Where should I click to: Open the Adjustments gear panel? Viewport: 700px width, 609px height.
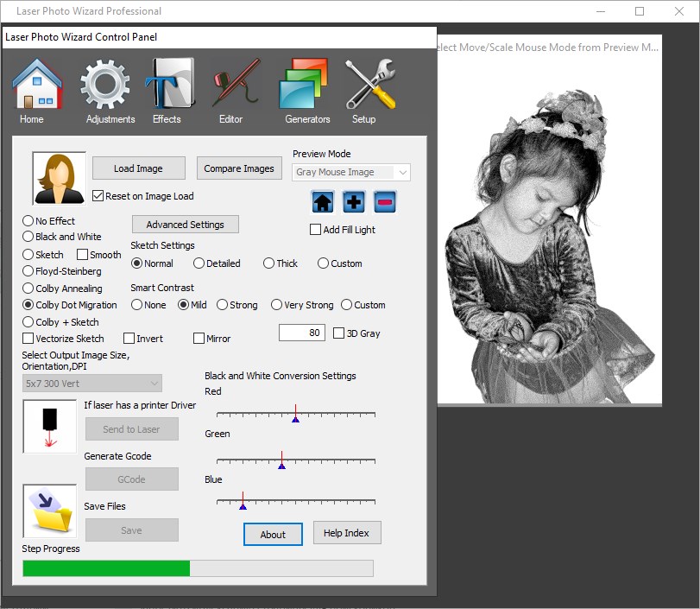click(109, 86)
